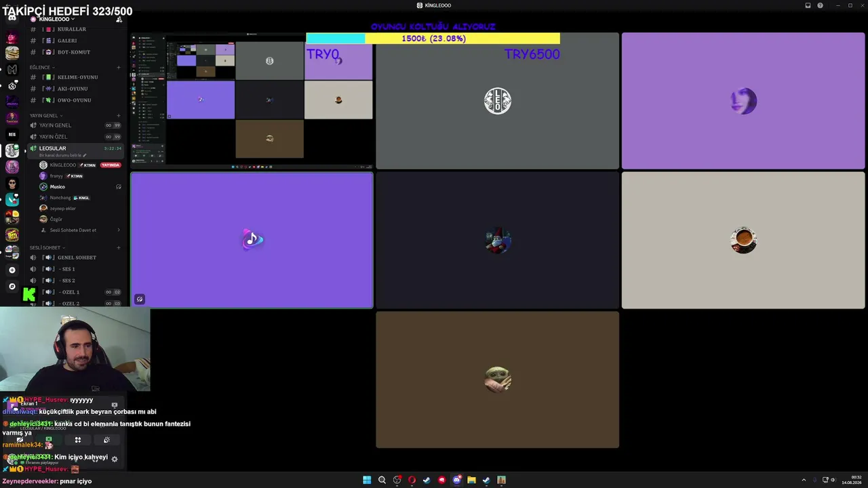
Task: Open the REIS server icon
Action: 12,134
